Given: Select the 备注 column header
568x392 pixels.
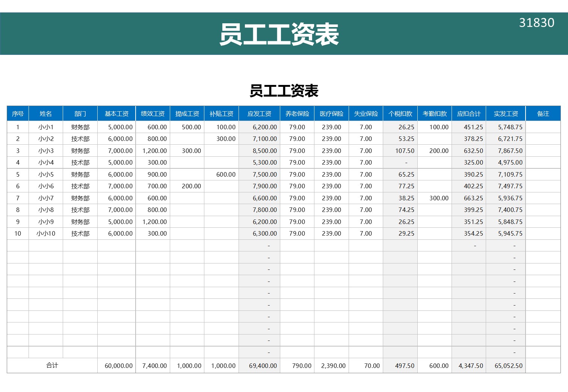Looking at the screenshot, I should [543, 114].
